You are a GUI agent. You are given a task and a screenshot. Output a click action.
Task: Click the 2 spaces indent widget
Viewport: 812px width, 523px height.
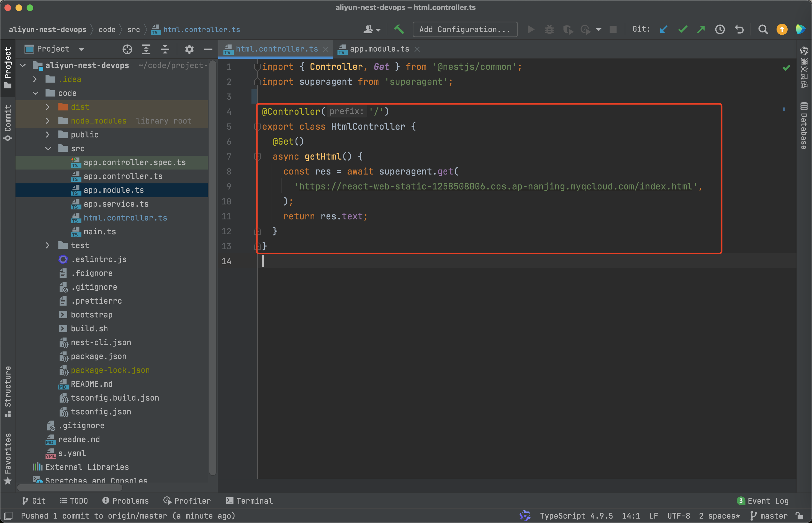[x=719, y=516]
